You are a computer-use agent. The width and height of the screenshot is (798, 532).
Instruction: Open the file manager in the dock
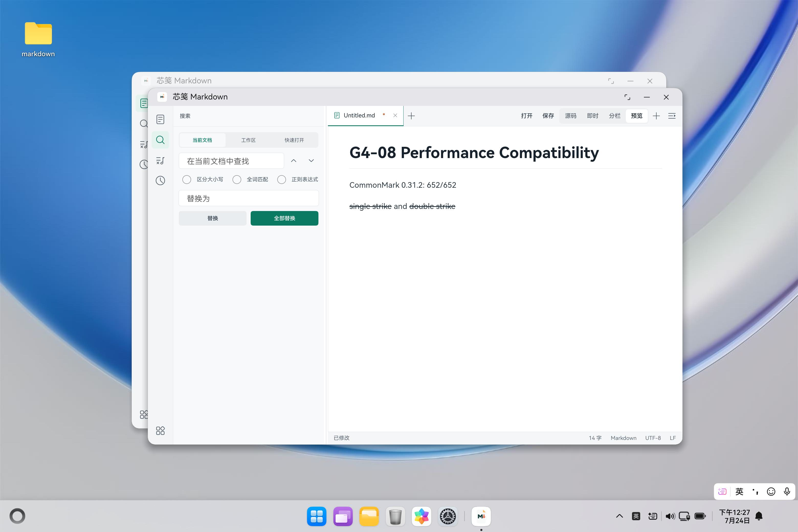click(x=369, y=516)
